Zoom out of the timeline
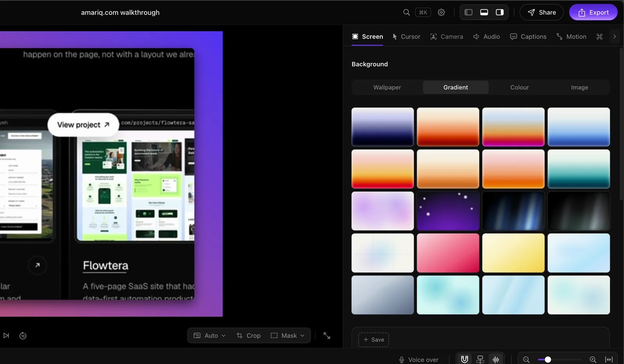Screen dimensions: 624x364 tap(526, 360)
